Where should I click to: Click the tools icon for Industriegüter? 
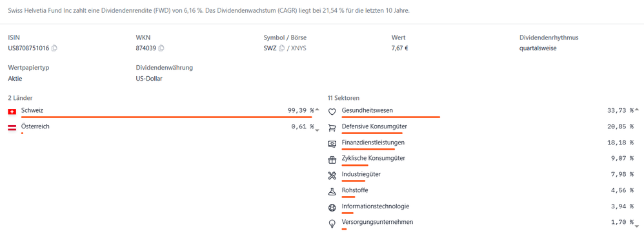pos(332,175)
